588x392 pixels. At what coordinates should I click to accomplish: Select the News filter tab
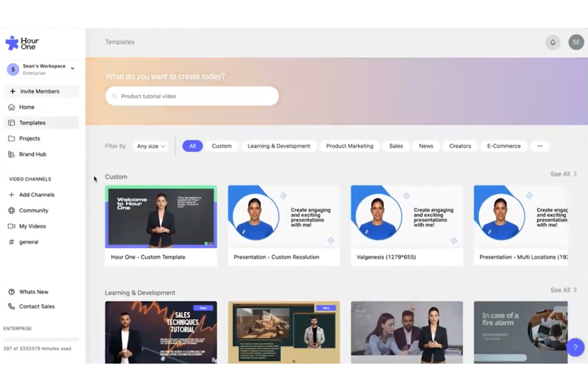click(426, 146)
